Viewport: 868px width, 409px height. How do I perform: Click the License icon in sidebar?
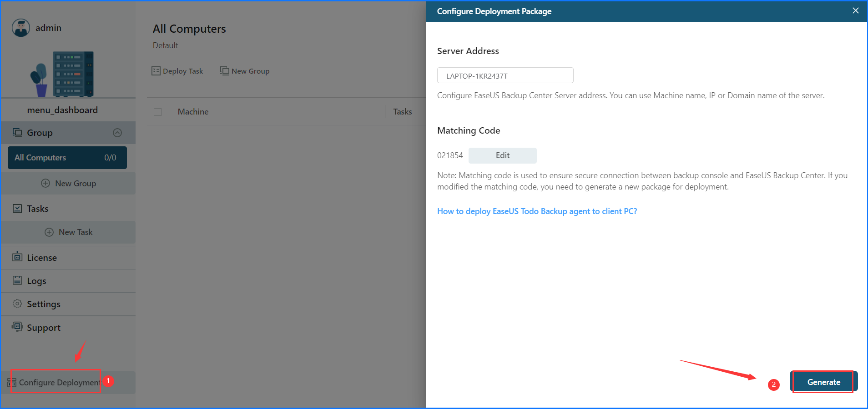[17, 257]
